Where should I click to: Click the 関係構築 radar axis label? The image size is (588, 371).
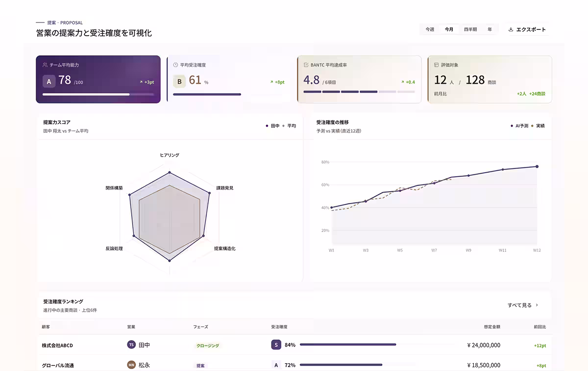click(x=114, y=188)
